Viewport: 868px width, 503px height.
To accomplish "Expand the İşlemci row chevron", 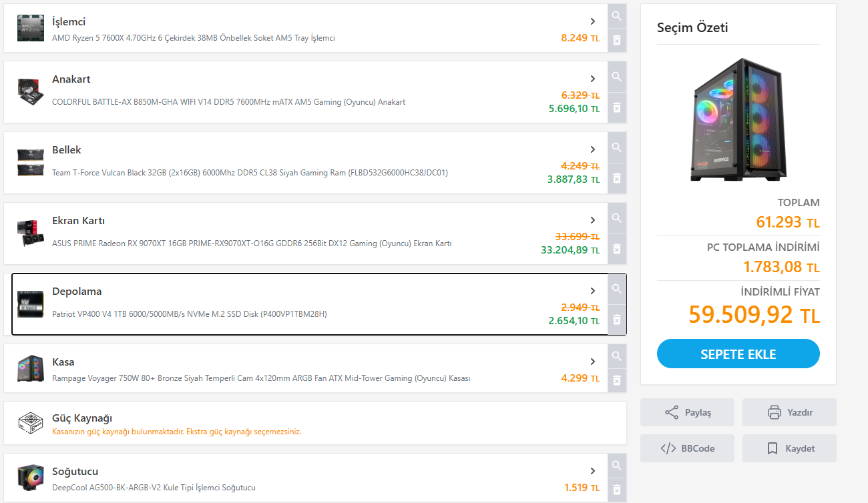I will (593, 21).
